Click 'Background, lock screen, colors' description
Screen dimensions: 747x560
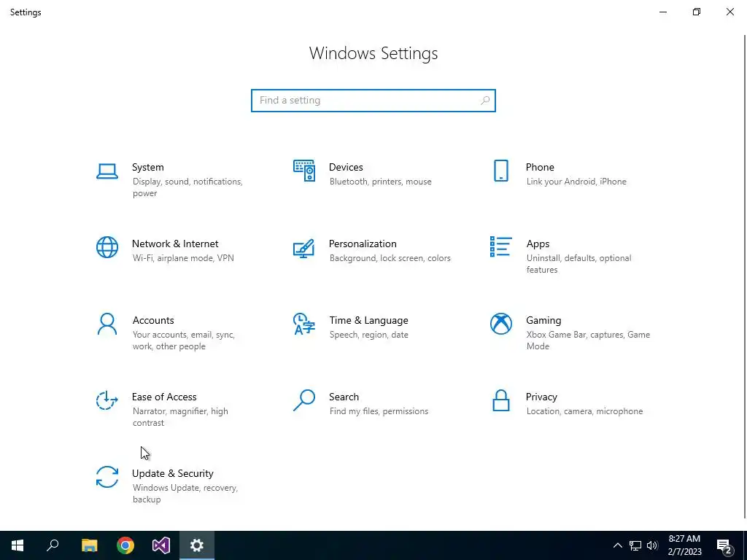click(390, 258)
